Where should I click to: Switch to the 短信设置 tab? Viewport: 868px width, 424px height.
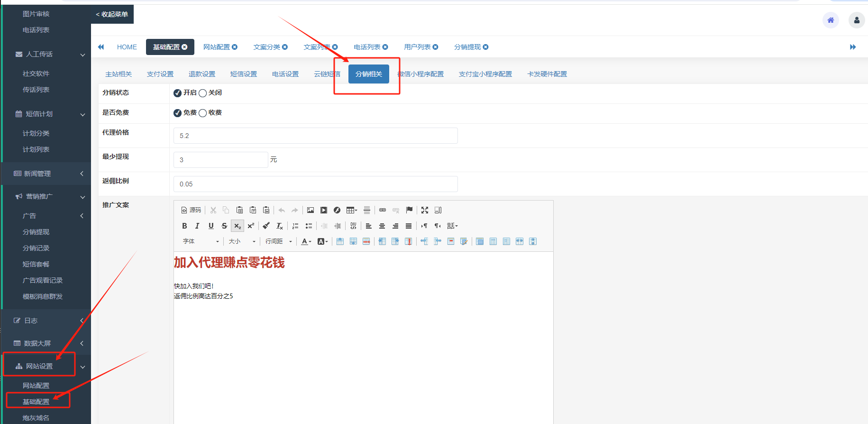click(244, 74)
